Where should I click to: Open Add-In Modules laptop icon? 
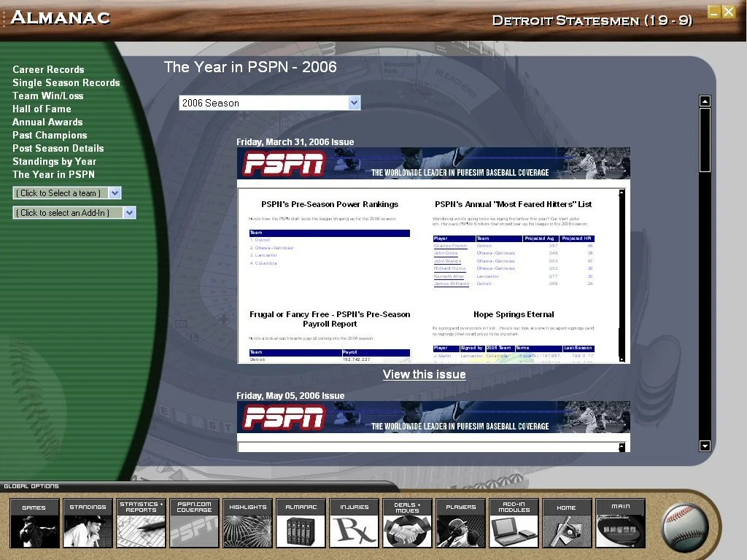514,523
